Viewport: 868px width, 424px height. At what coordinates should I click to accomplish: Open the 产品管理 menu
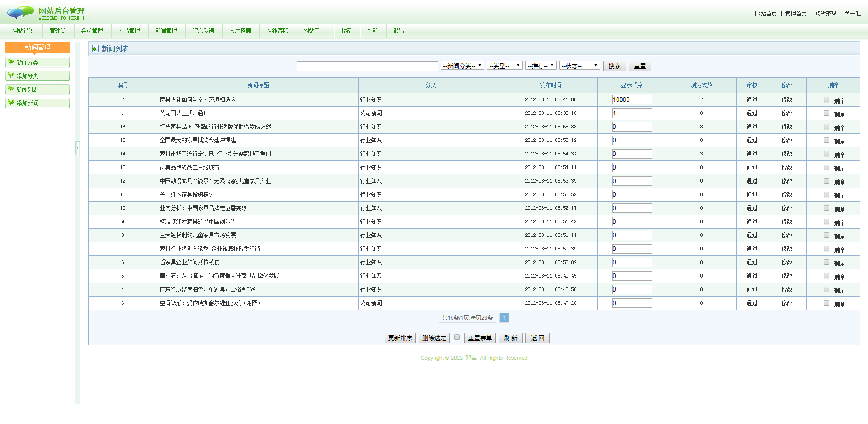(x=129, y=31)
